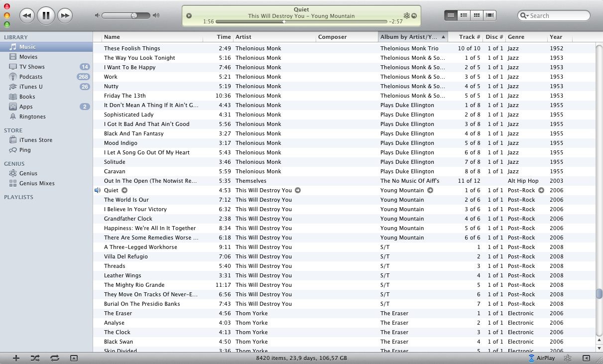
Task: Show the artwork viewer panel
Action: click(x=74, y=358)
